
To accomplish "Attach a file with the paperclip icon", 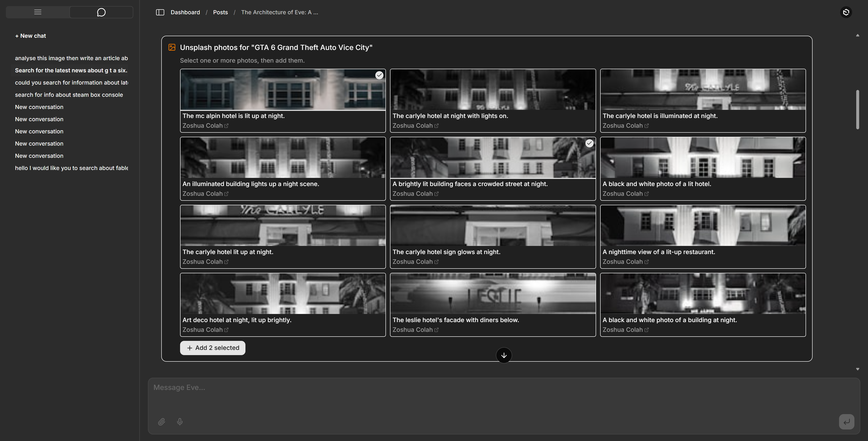I will point(161,422).
